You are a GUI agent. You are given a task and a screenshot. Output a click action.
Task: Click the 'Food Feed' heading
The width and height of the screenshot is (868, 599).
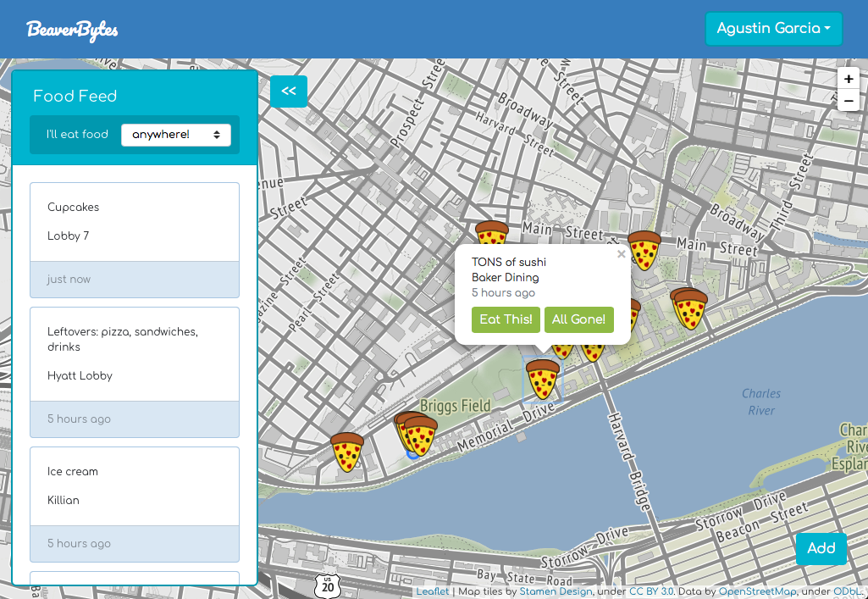pos(75,96)
